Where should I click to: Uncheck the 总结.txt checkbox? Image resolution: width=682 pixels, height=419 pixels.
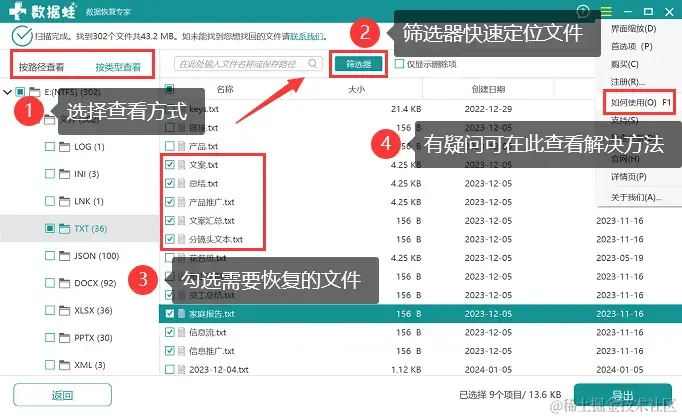pos(170,184)
